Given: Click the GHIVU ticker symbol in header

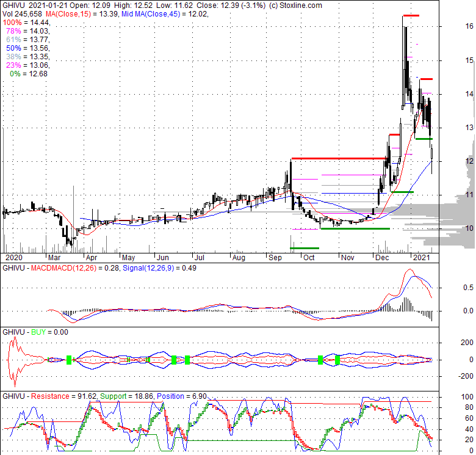Looking at the screenshot, I should point(13,5).
